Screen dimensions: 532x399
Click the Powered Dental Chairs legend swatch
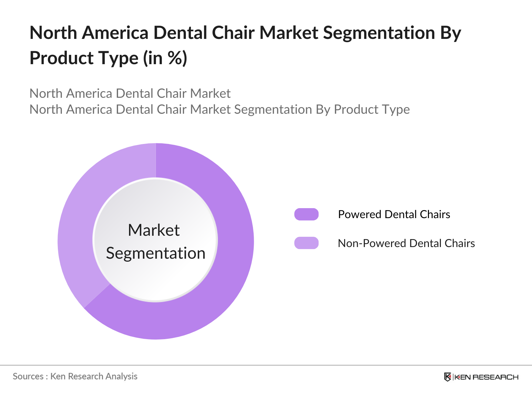306,214
